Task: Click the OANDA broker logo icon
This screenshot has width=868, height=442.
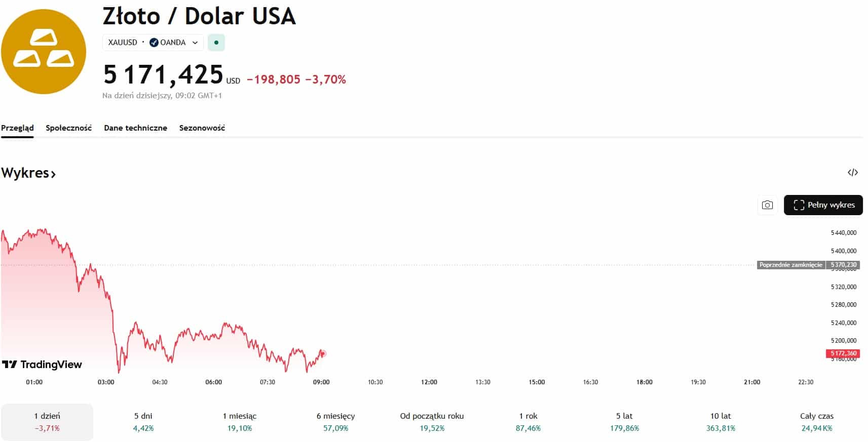Action: 154,43
